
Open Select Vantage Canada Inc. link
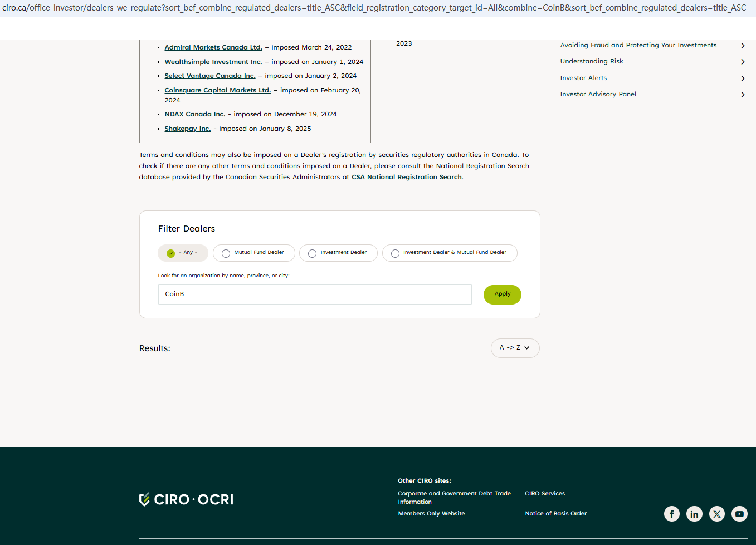210,76
